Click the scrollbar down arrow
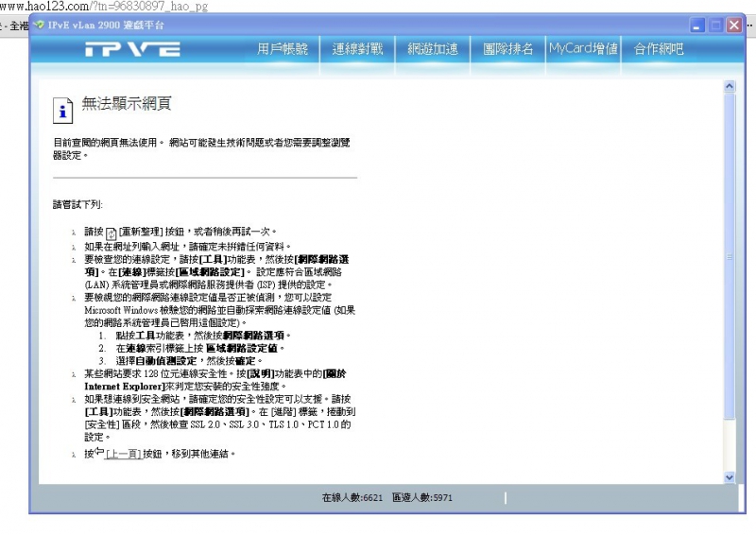This screenshot has height=535, width=756. tap(729, 477)
